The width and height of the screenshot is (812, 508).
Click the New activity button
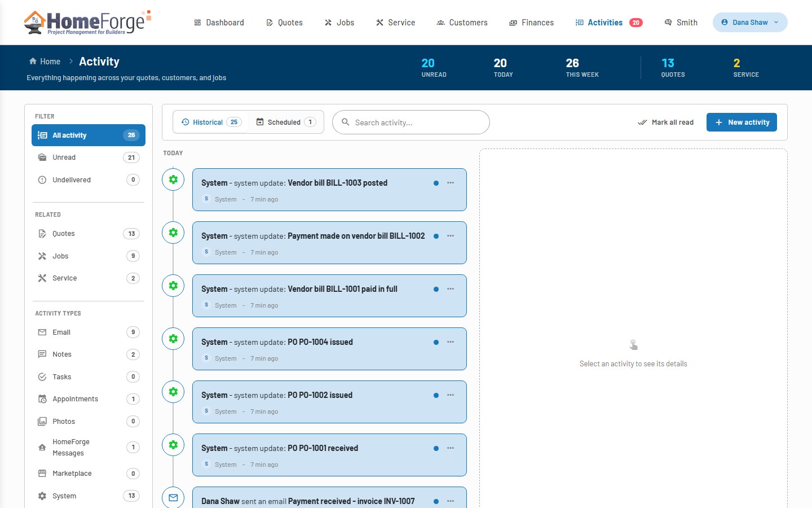742,122
